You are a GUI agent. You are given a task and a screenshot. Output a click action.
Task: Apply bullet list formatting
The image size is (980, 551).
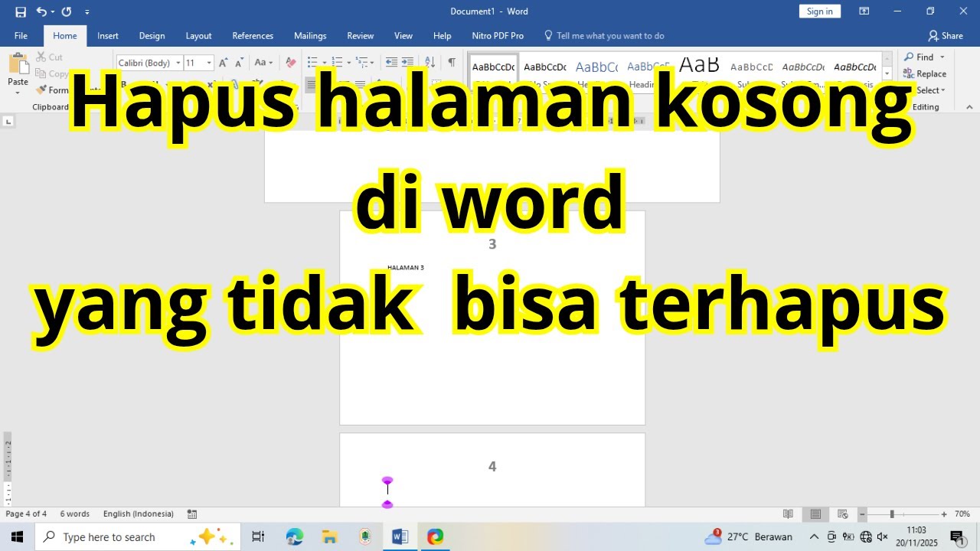(312, 63)
